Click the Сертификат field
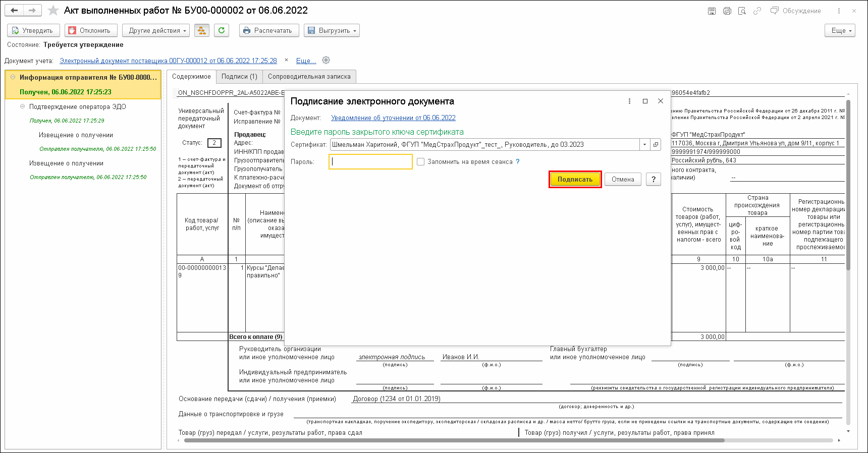Image resolution: width=868 pixels, height=453 pixels. 485,144
